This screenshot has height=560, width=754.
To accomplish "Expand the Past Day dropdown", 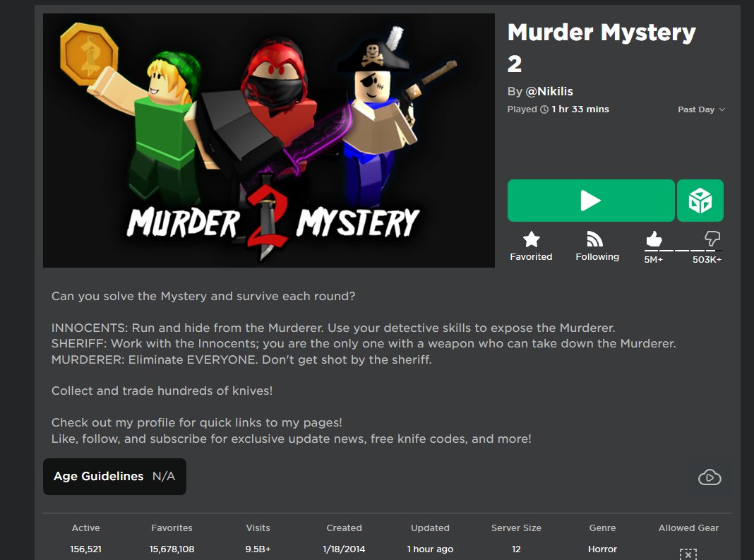I will click(702, 109).
